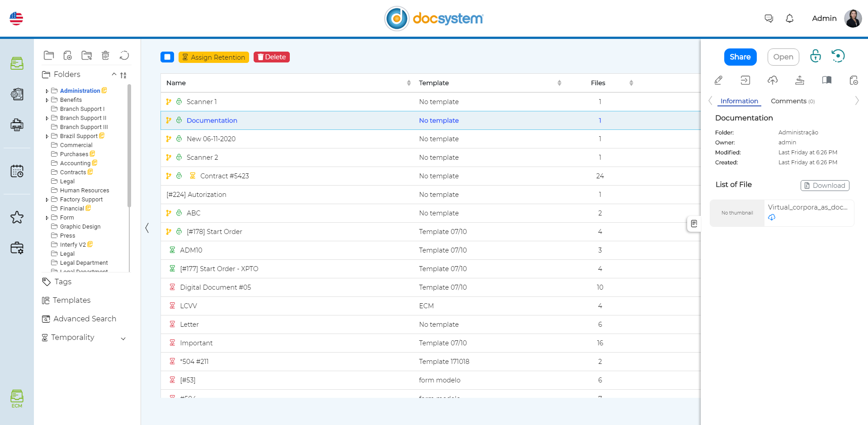The height and width of the screenshot is (425, 868).
Task: Collapse the Folders section
Action: (114, 74)
